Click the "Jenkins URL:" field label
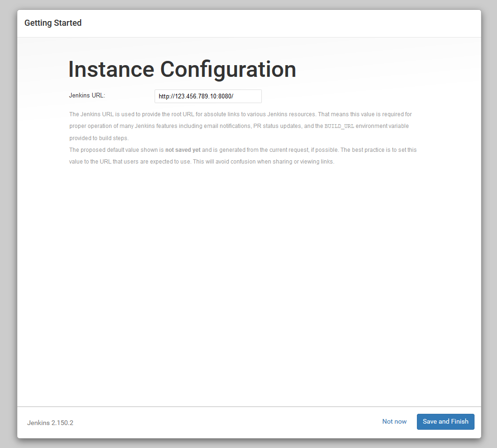497x448 pixels. tap(87, 95)
